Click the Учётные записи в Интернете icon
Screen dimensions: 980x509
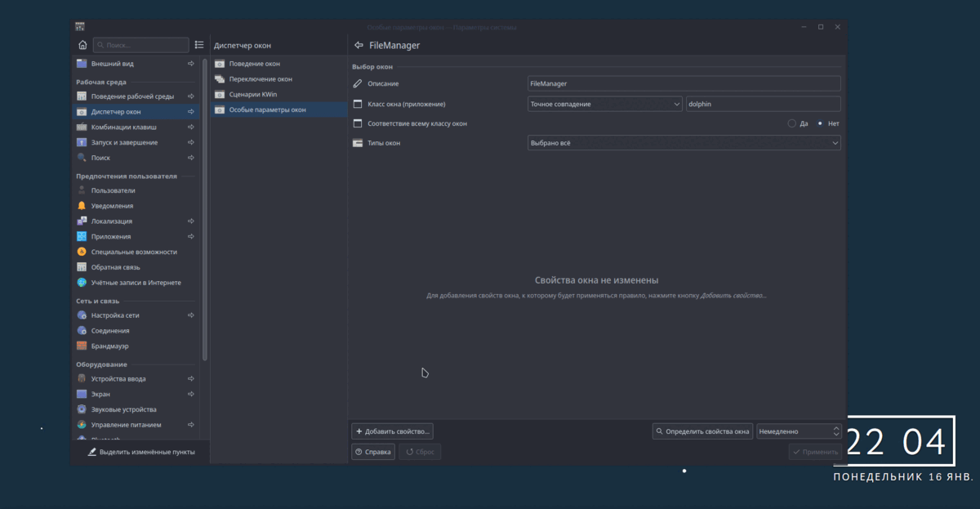click(82, 283)
